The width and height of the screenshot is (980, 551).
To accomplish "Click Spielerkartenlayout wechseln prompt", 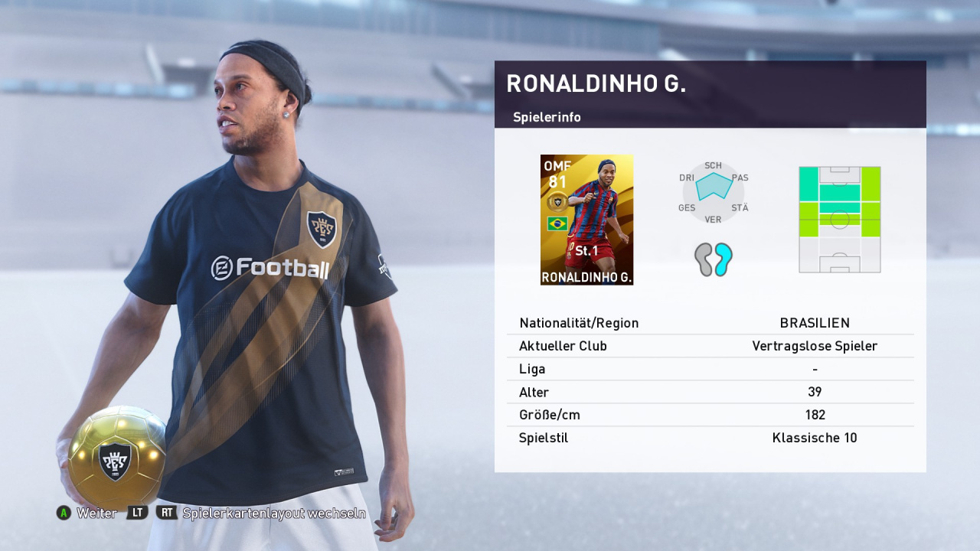I will pyautogui.click(x=274, y=513).
